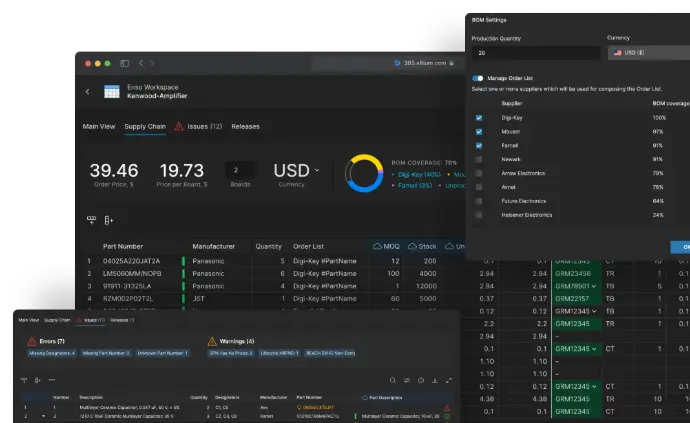This screenshot has width=690, height=423.
Task: Expand GRM12345 dropdown in the 0.1 CT row
Action: [594, 349]
